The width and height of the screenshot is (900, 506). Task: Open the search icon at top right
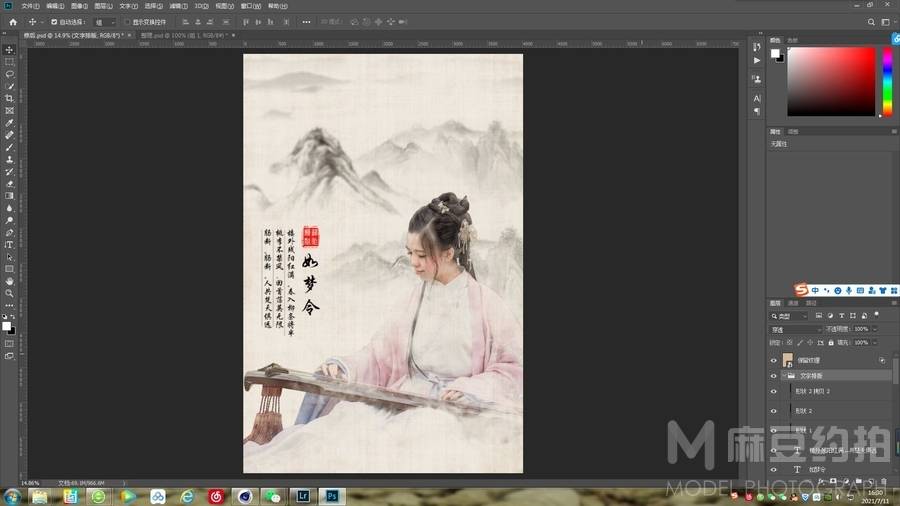[871, 22]
